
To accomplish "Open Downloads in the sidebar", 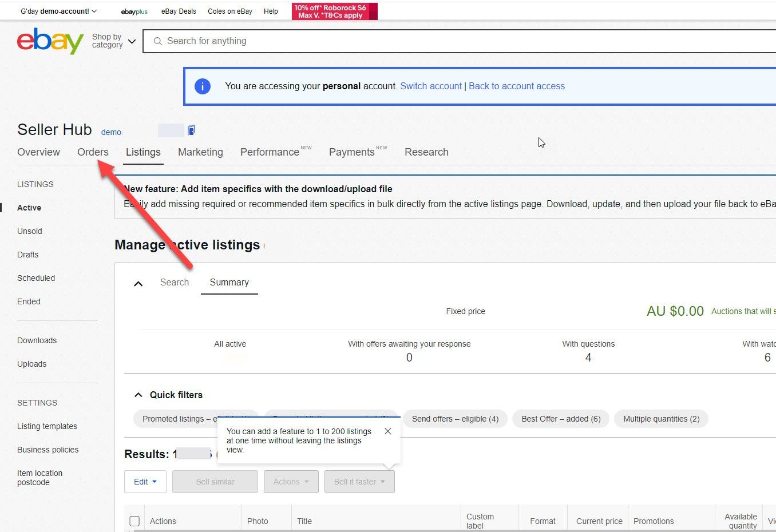I will [37, 340].
